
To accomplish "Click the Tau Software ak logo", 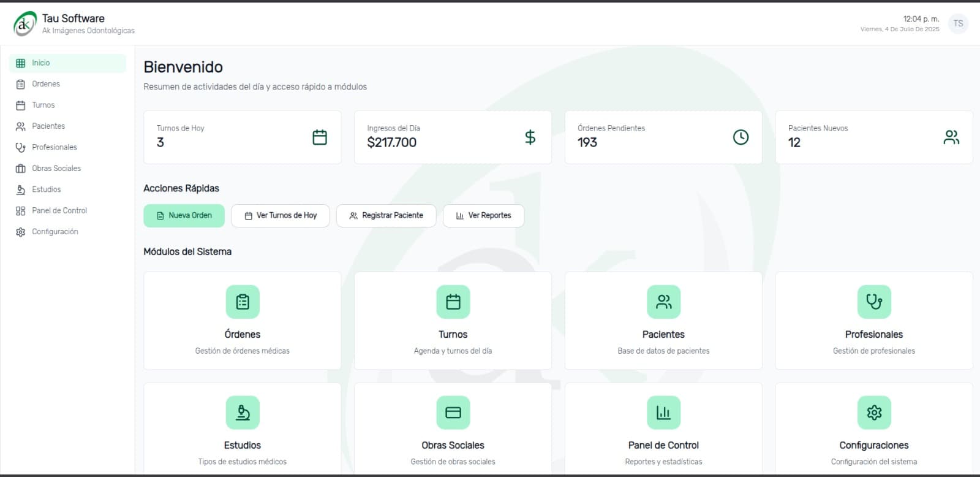I will [24, 24].
